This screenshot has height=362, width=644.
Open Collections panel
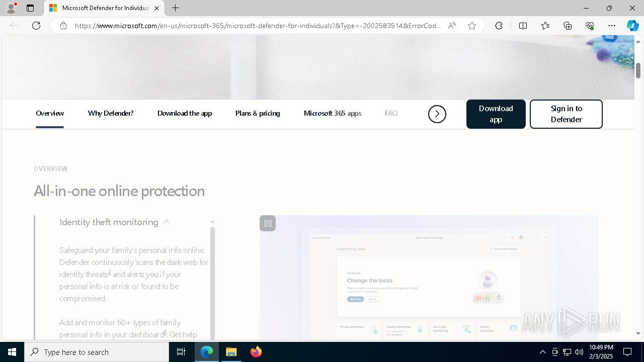coord(568,26)
